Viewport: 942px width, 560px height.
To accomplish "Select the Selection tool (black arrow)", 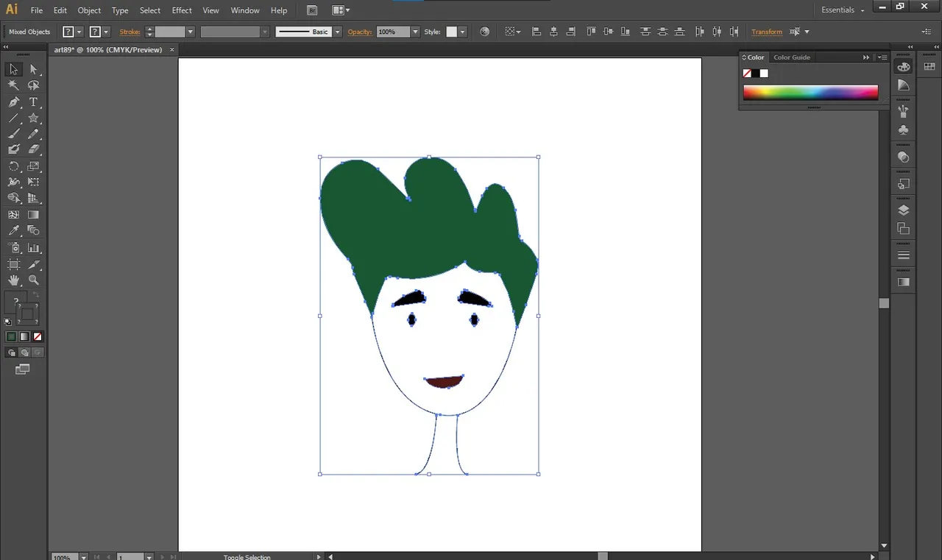I will point(13,69).
